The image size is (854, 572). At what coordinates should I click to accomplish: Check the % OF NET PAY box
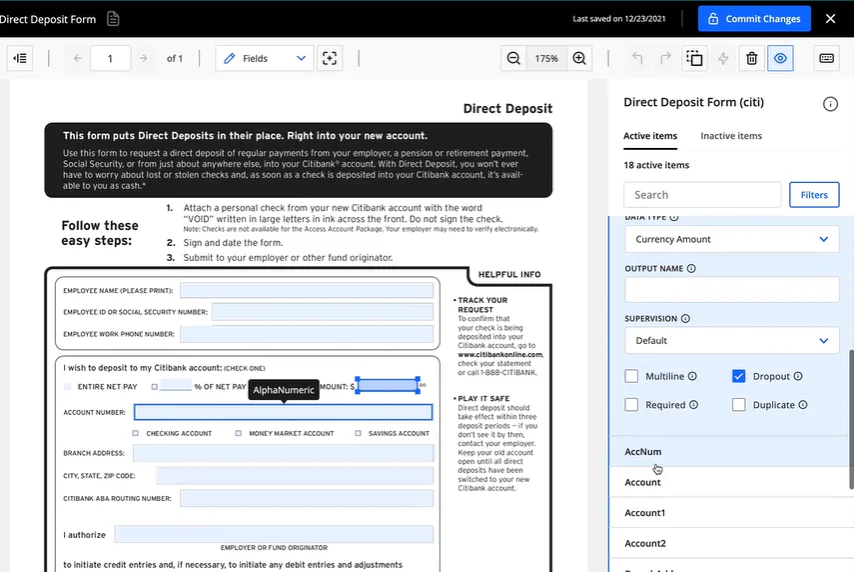click(155, 387)
